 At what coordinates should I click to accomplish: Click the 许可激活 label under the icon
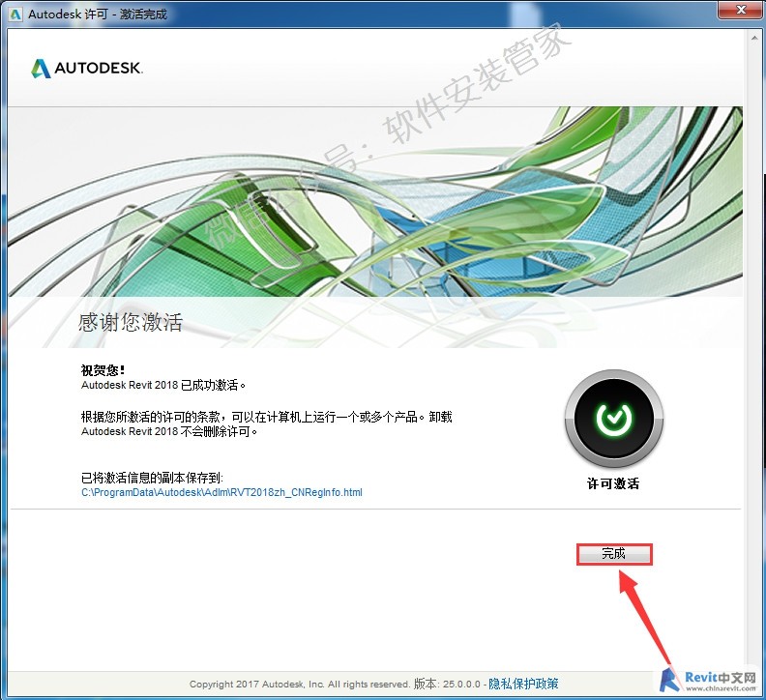613,483
